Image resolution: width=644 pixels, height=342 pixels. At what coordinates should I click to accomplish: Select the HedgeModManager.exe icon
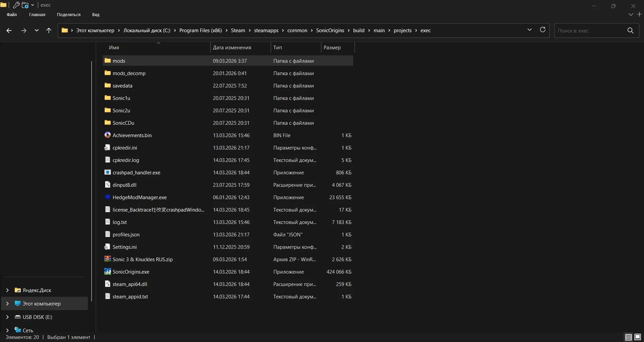tap(108, 197)
